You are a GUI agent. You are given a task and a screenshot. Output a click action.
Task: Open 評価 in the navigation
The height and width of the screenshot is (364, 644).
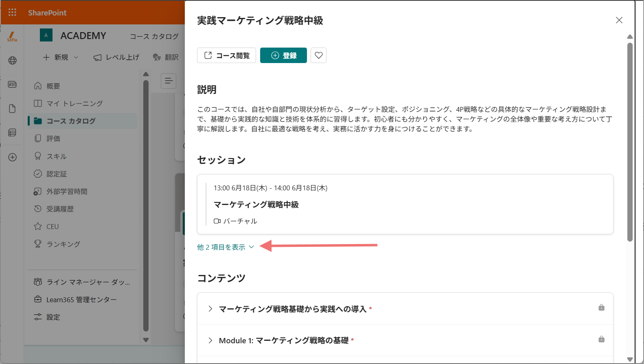pyautogui.click(x=82, y=139)
